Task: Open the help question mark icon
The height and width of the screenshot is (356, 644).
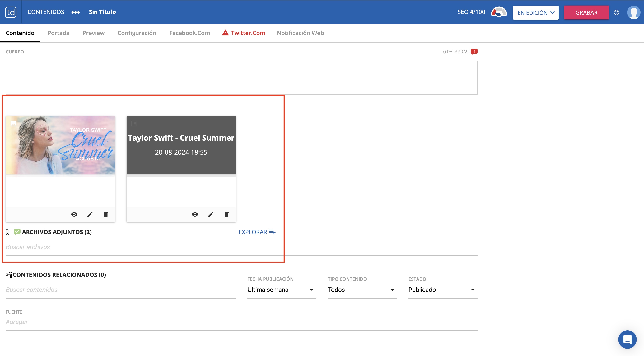Action: point(617,12)
